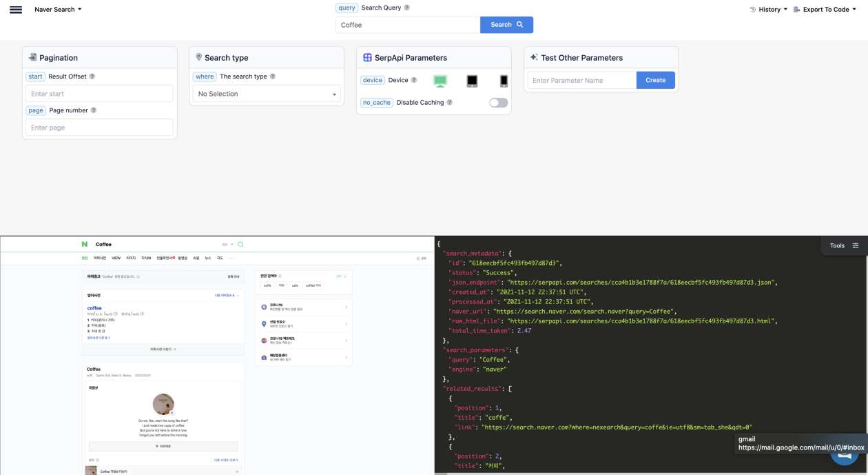The width and height of the screenshot is (868, 475).
Task: Click the Page number help icon
Action: [94, 110]
